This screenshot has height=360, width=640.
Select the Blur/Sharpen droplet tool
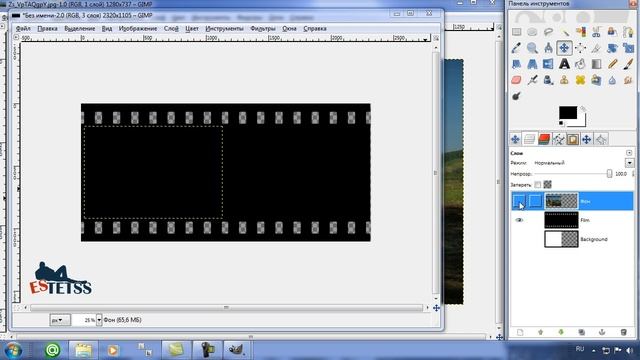612,80
